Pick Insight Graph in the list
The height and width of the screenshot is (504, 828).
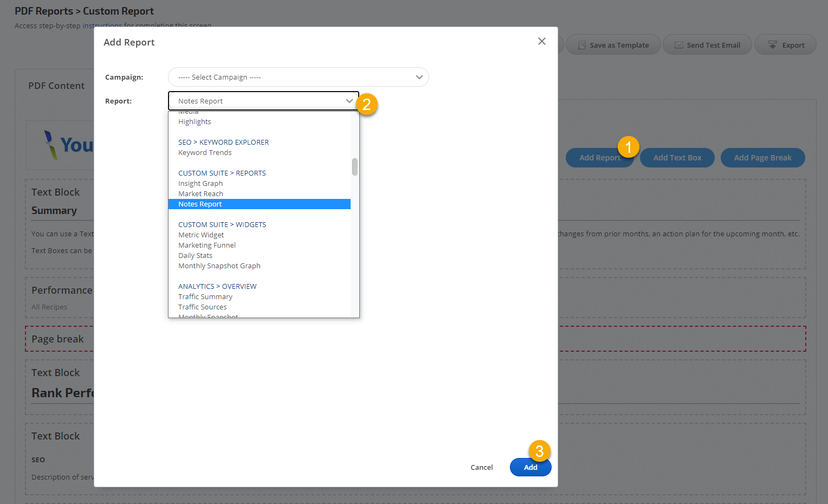(200, 184)
